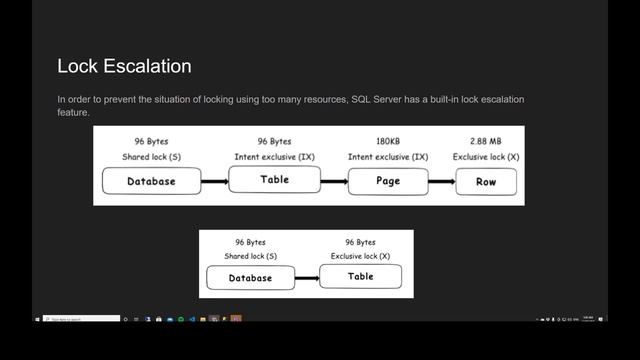Click 'Intent exclusive (IX)' above the Page box
Viewport: 640px width, 360px height.
pos(388,157)
